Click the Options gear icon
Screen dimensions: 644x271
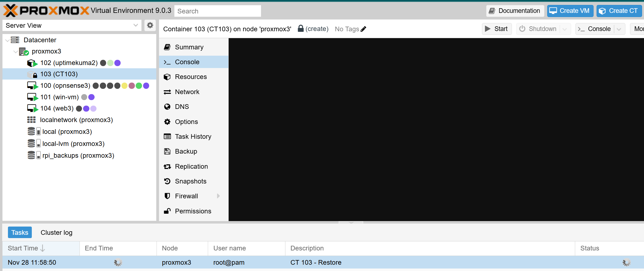point(167,122)
